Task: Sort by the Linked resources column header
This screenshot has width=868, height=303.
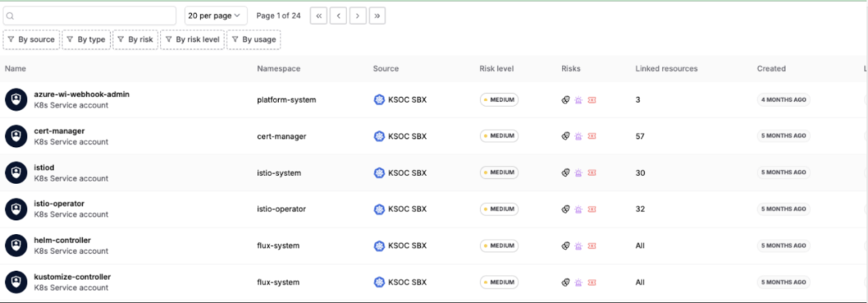Action: click(x=666, y=68)
